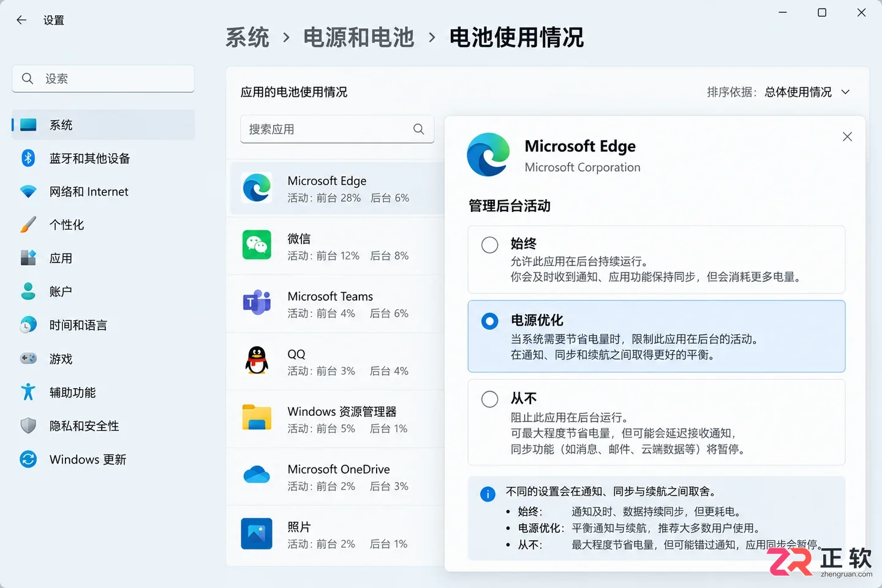Click the blue info icon in the note
Image resolution: width=882 pixels, height=588 pixels.
click(x=488, y=494)
